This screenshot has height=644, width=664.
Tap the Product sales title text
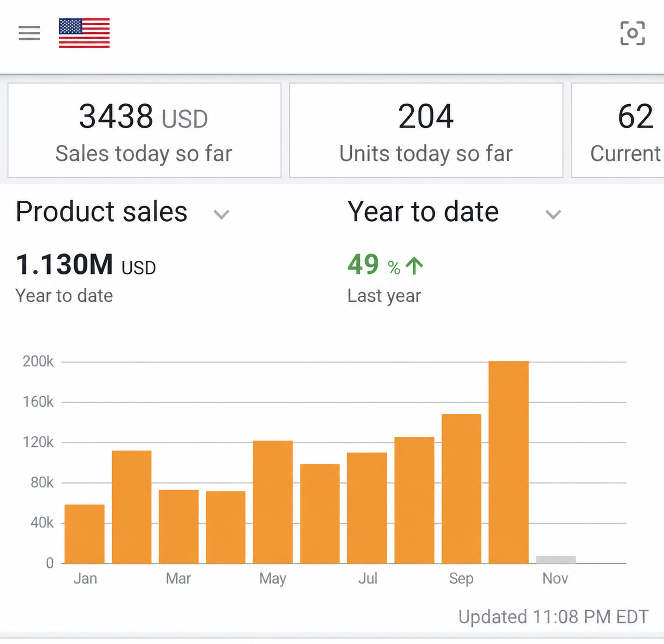[x=102, y=212]
